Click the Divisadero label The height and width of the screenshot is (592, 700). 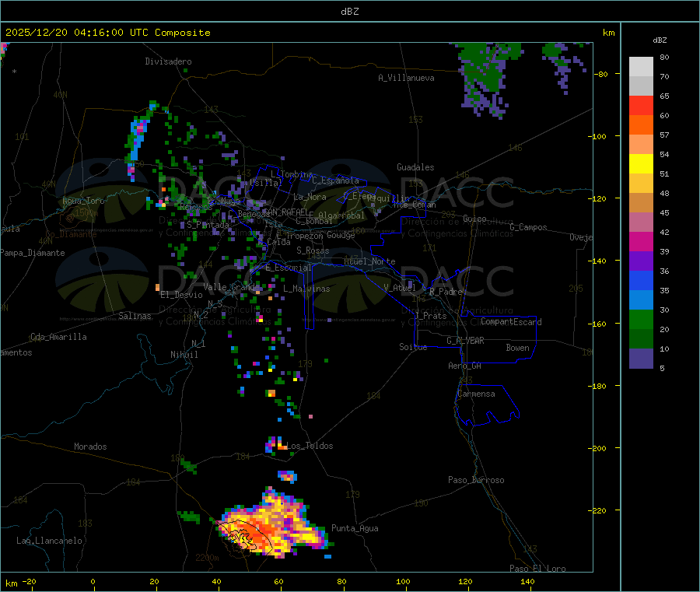[168, 61]
